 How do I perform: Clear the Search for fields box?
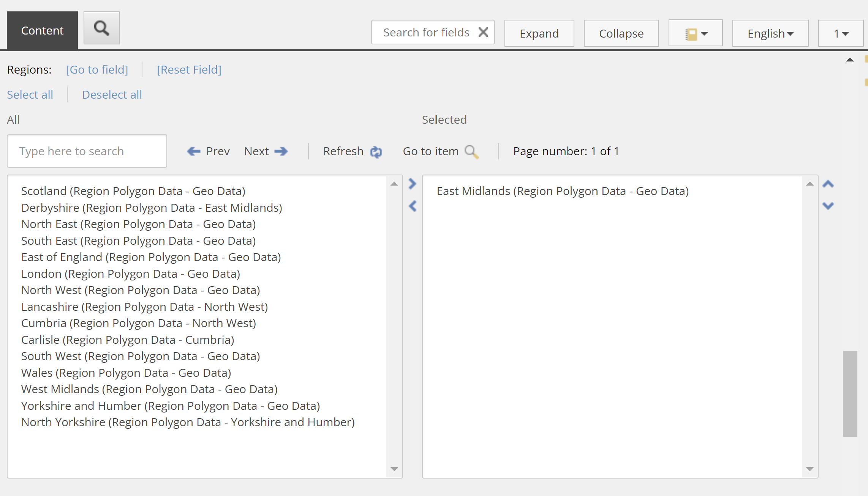click(483, 32)
